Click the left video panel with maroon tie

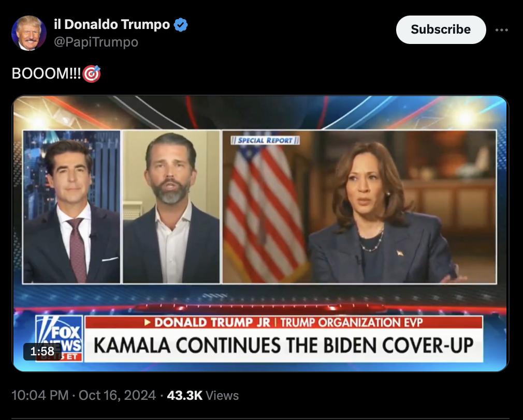(71, 207)
